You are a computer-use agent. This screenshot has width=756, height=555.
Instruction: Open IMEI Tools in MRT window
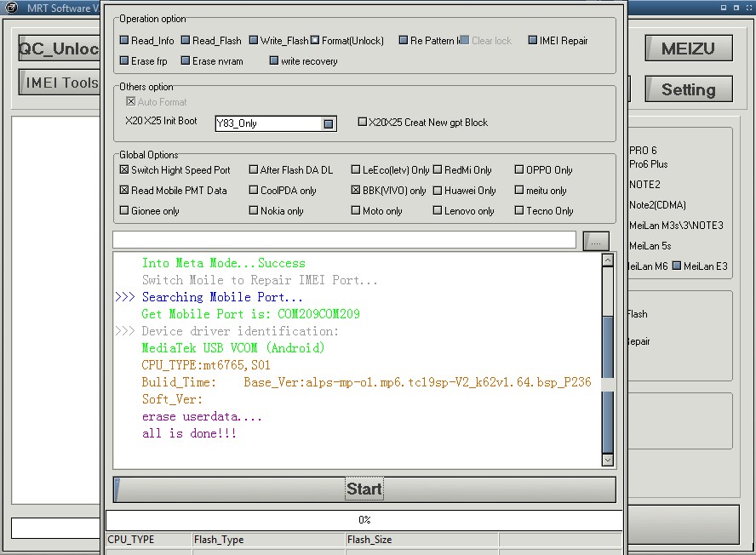[60, 82]
